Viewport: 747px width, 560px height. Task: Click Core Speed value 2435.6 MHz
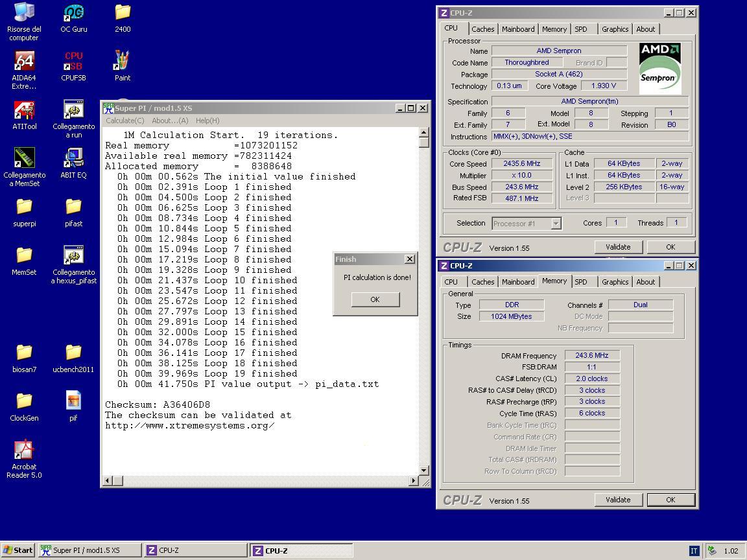(521, 164)
